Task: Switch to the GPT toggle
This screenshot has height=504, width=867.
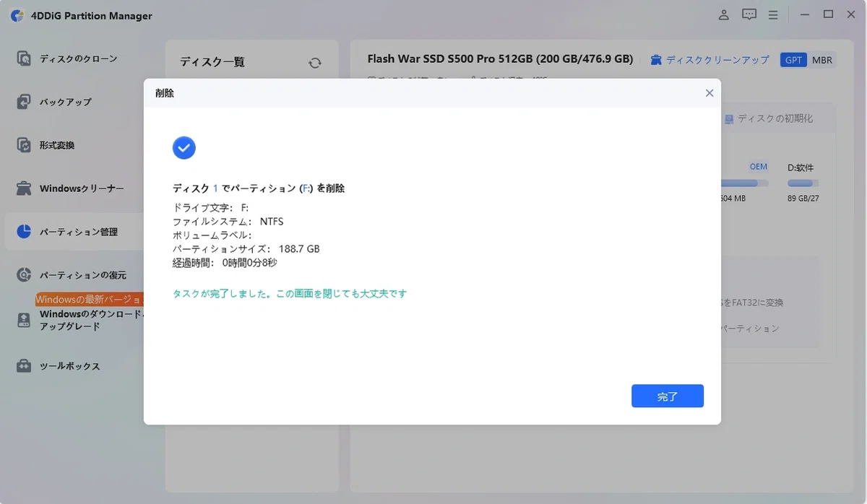Action: click(x=793, y=60)
